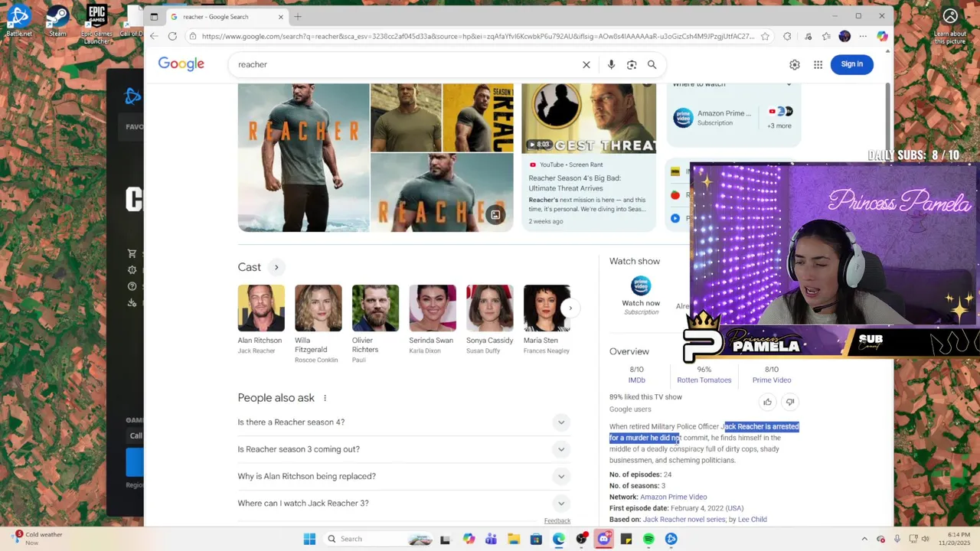Open File Explorer from the taskbar
This screenshot has height=551, width=980.
(x=514, y=539)
